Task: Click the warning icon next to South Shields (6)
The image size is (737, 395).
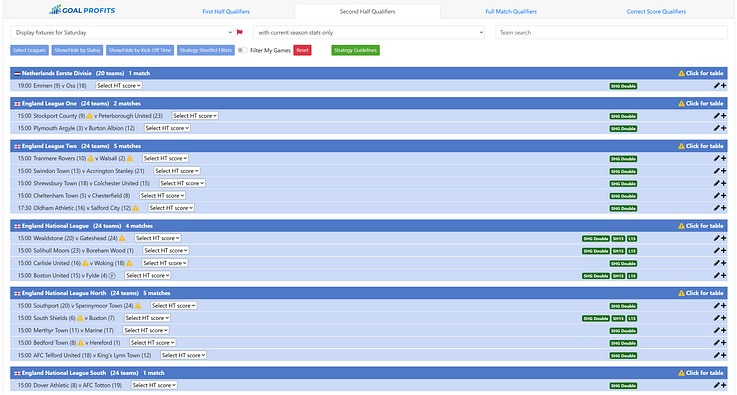Action: [80, 318]
